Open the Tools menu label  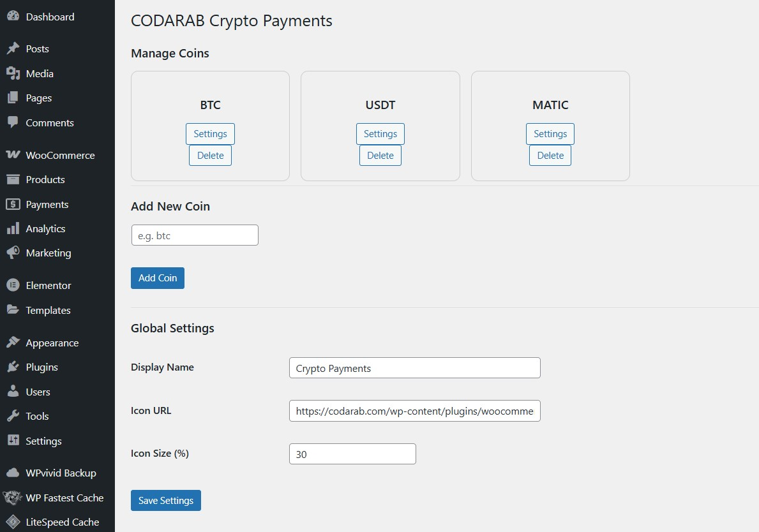[x=37, y=417]
